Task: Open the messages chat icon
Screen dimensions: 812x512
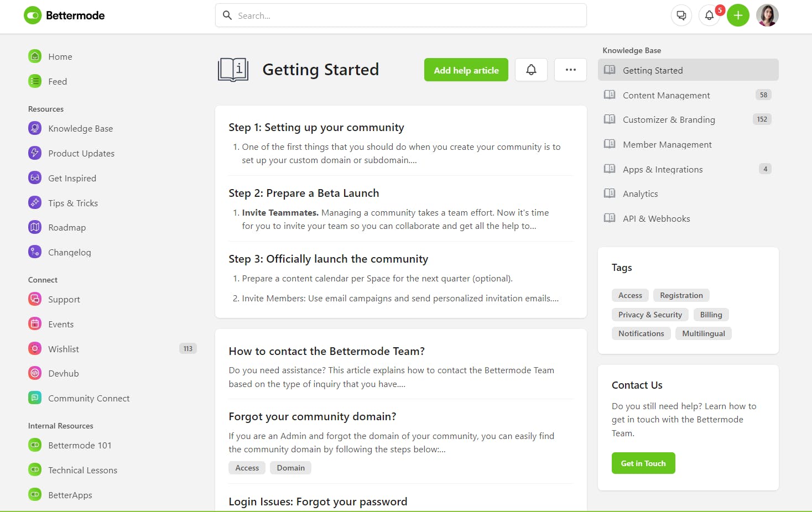Action: (681, 15)
